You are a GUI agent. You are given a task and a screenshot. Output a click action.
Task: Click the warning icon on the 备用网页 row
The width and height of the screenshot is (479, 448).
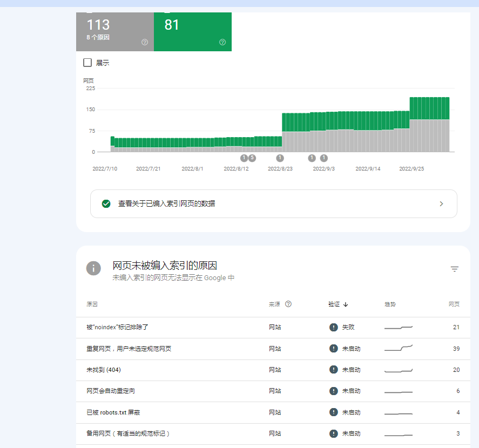point(334,433)
